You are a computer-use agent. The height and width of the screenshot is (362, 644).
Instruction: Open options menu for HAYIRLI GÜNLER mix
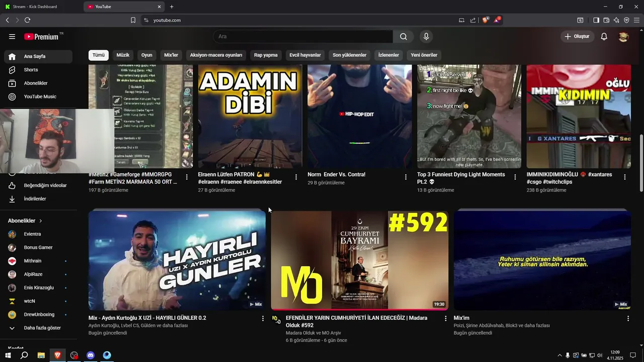[263, 318]
